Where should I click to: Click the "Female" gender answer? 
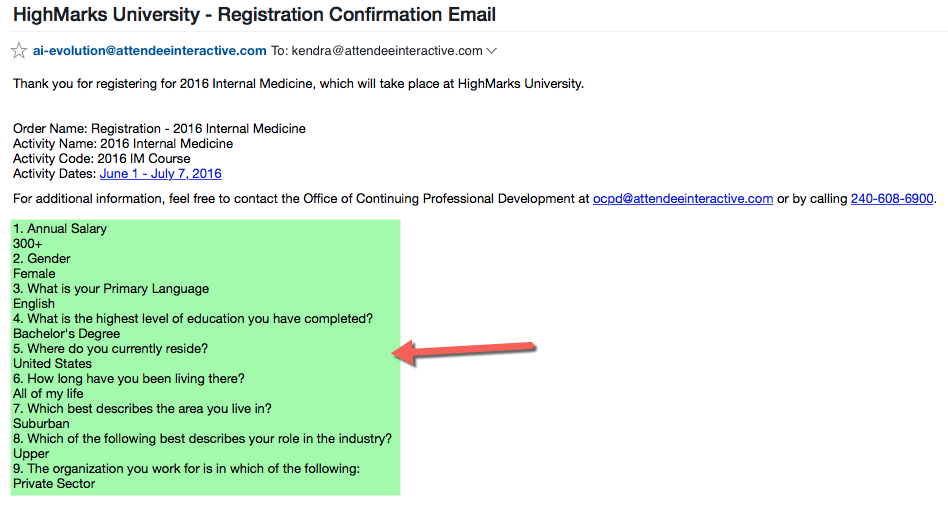34,274
